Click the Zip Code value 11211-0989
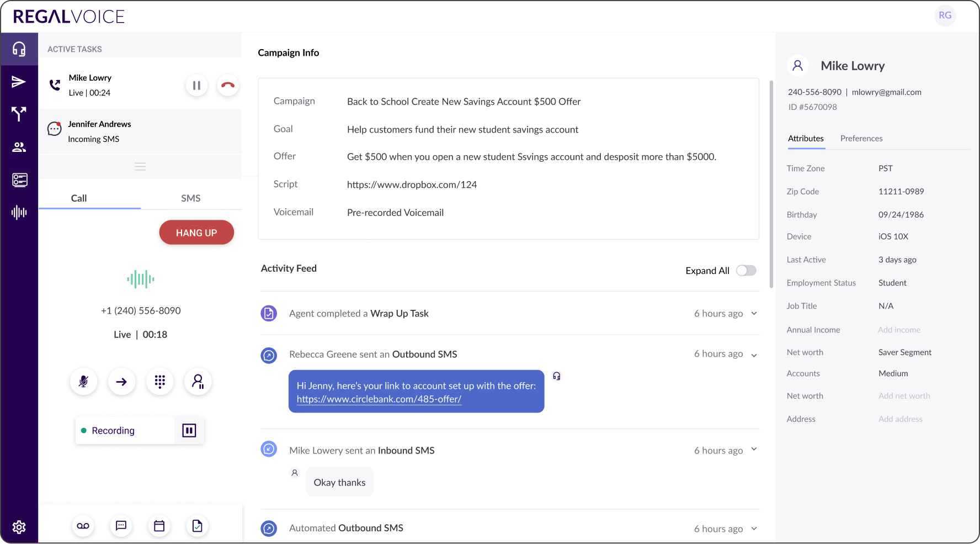This screenshot has width=980, height=544. coord(901,192)
